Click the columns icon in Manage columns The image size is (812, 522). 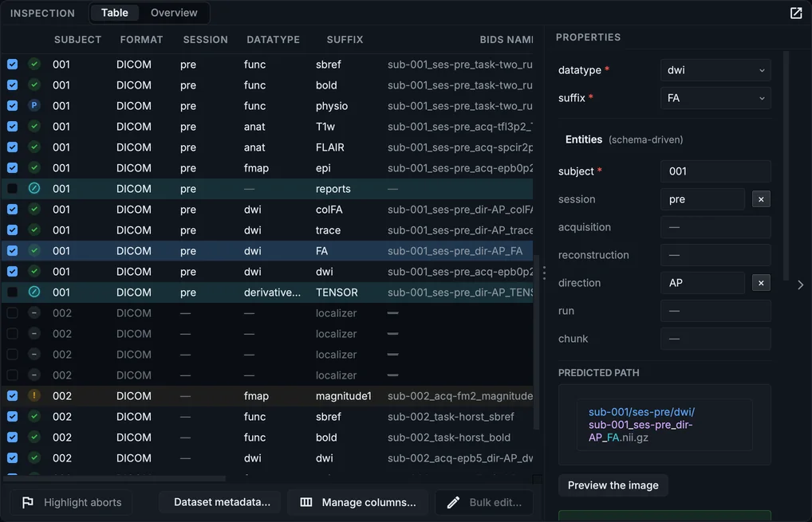point(306,502)
